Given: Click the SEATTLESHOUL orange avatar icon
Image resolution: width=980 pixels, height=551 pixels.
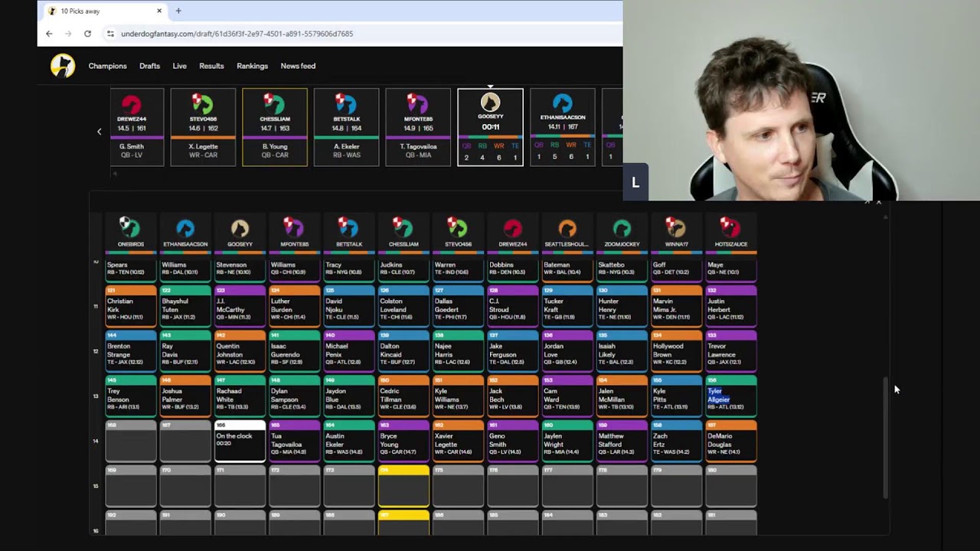Looking at the screenshot, I should [x=567, y=228].
